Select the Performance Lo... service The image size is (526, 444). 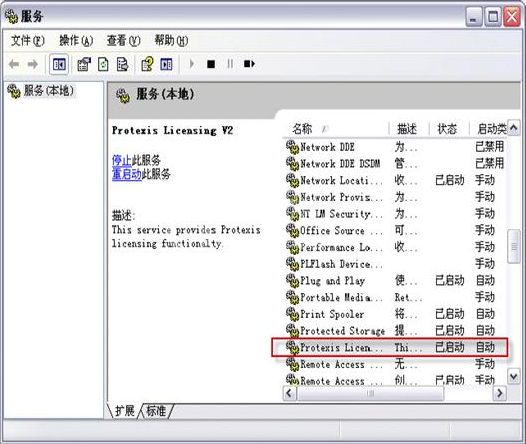(x=396, y=247)
